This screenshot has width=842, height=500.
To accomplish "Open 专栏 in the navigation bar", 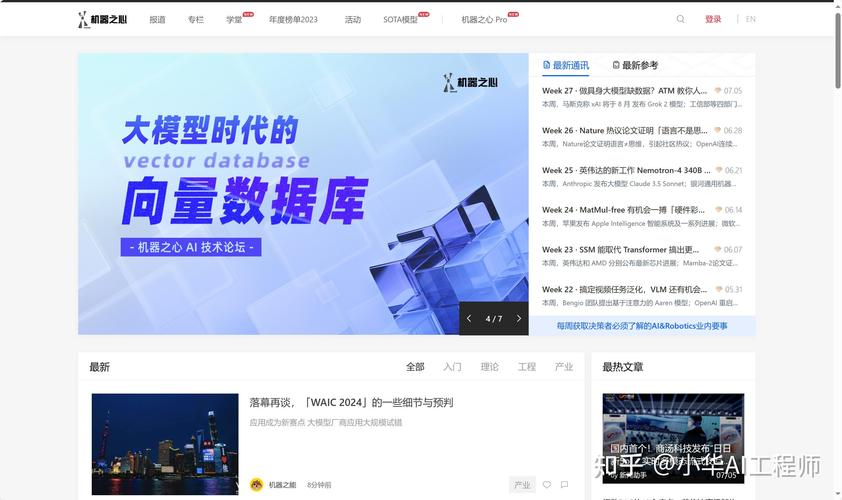I will point(195,19).
